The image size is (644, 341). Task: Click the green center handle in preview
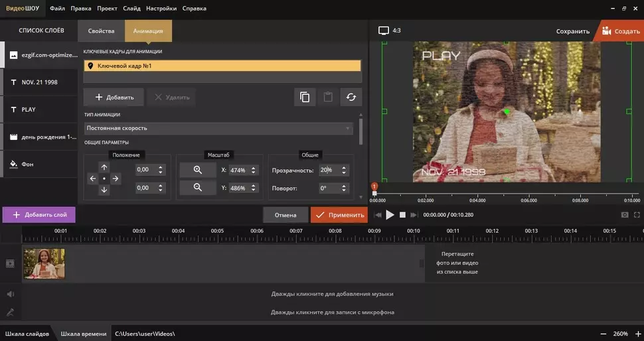tap(507, 111)
